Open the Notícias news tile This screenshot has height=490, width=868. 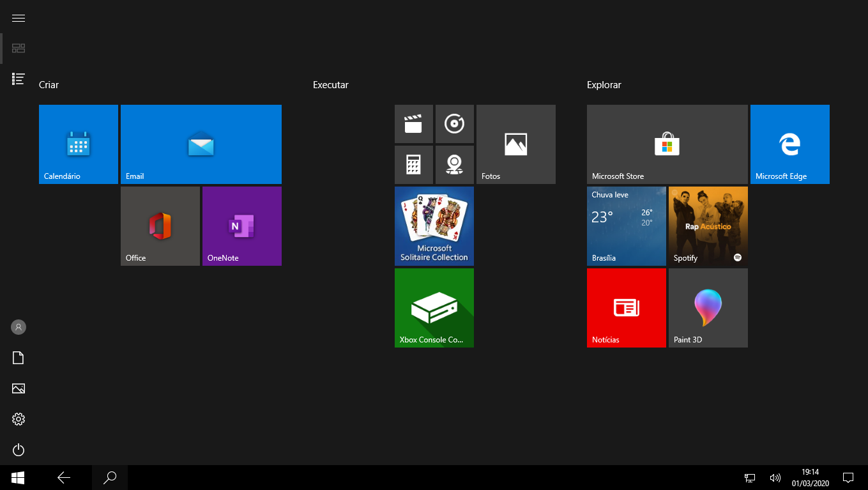tap(627, 308)
